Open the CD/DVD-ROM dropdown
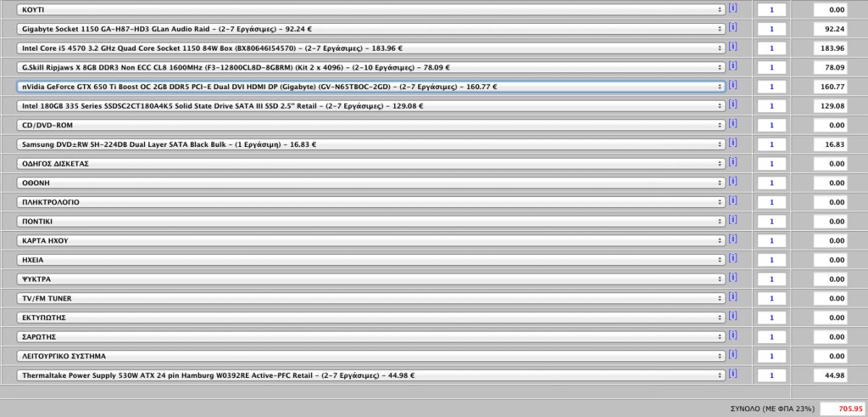This screenshot has width=868, height=417. coord(370,125)
